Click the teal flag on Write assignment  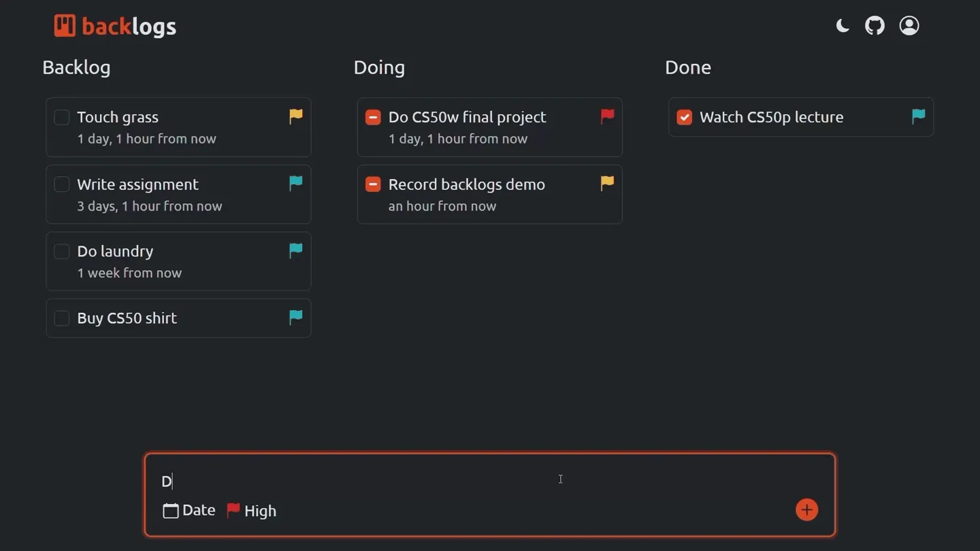pyautogui.click(x=296, y=183)
